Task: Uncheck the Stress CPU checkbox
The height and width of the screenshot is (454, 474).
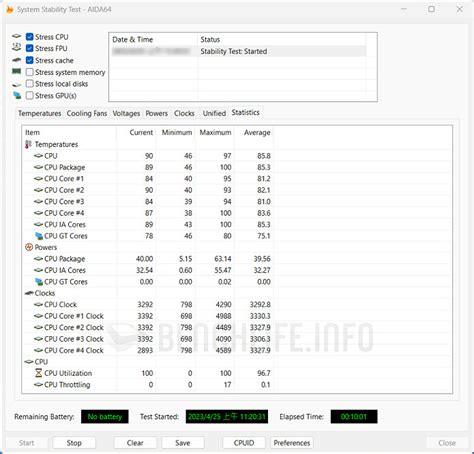Action: point(29,37)
